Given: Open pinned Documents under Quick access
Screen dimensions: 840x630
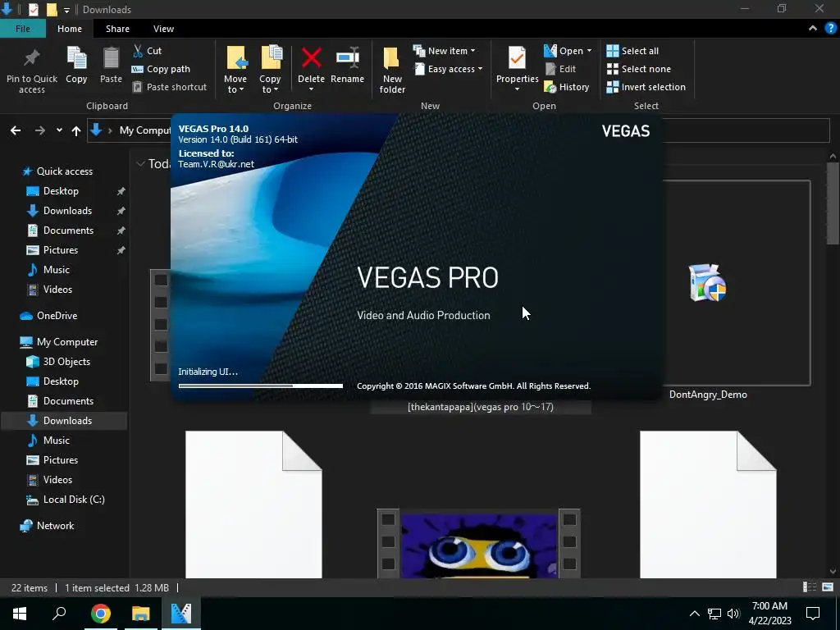Looking at the screenshot, I should [x=68, y=231].
